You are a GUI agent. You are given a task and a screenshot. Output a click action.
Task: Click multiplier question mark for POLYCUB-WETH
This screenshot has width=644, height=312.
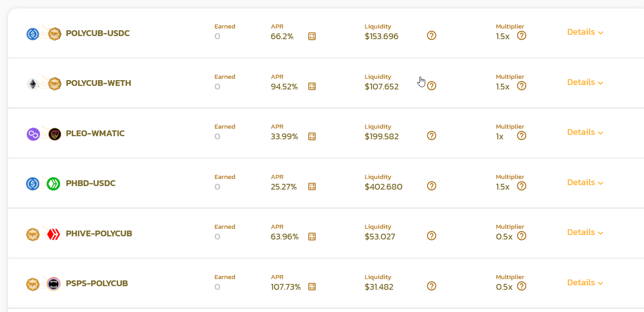[x=521, y=85]
